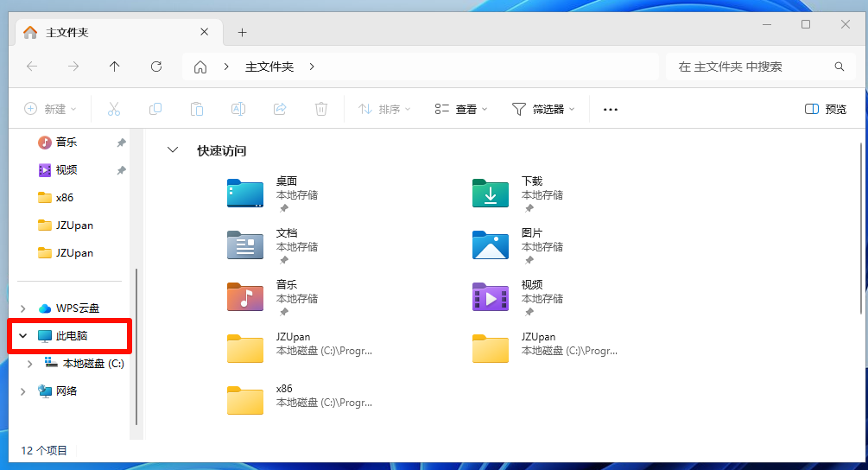Open the 筛选器 filter dropdown
Image resolution: width=868 pixels, height=470 pixels.
(x=543, y=109)
